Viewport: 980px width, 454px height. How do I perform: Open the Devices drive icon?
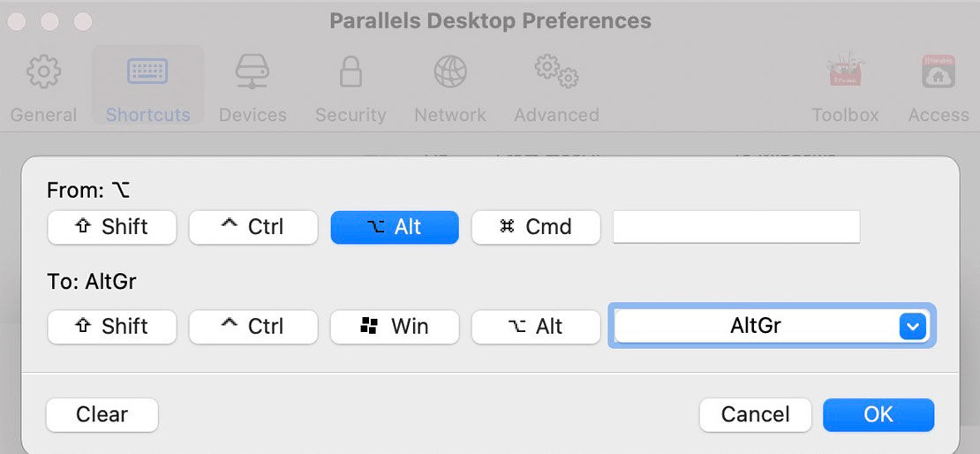tap(253, 72)
